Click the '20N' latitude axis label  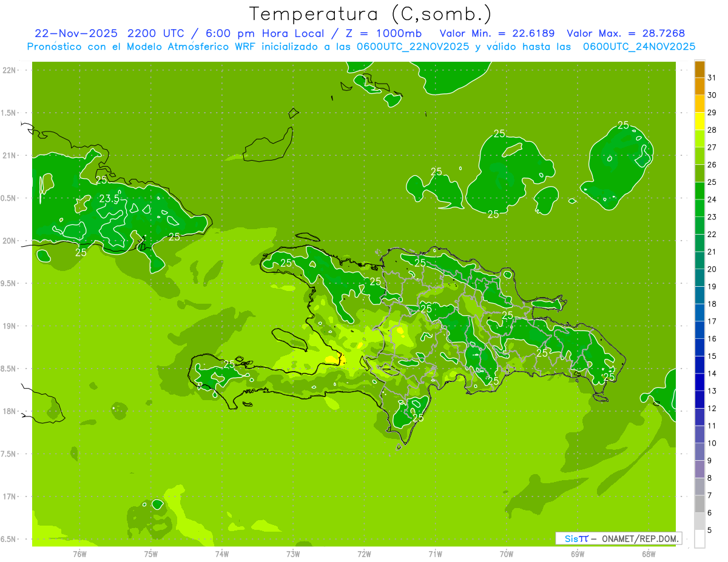(x=8, y=241)
